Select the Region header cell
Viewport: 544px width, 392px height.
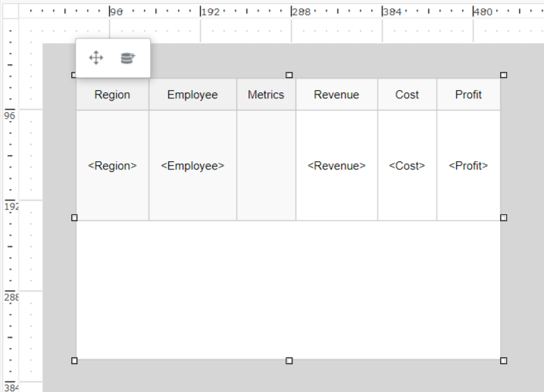pos(112,95)
